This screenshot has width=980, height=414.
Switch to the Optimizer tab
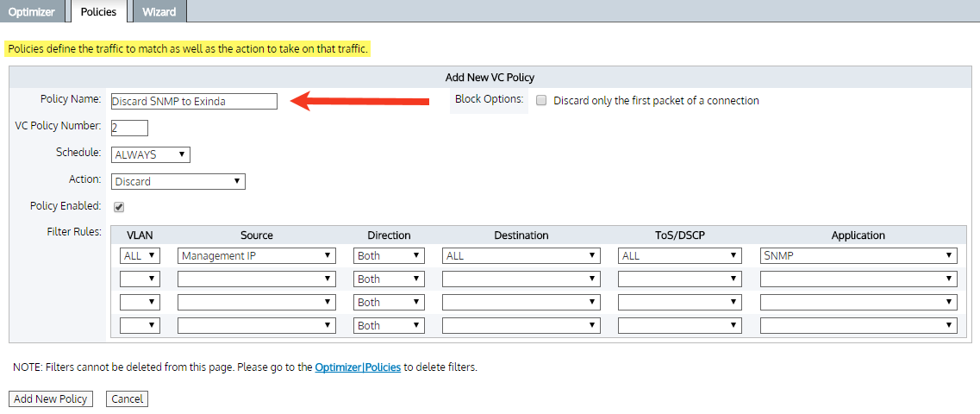click(x=32, y=12)
